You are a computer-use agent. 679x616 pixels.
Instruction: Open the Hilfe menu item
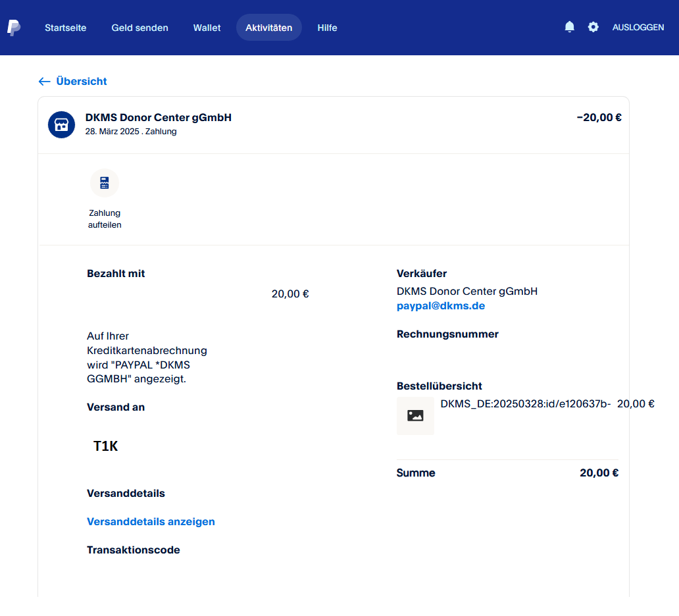click(327, 28)
